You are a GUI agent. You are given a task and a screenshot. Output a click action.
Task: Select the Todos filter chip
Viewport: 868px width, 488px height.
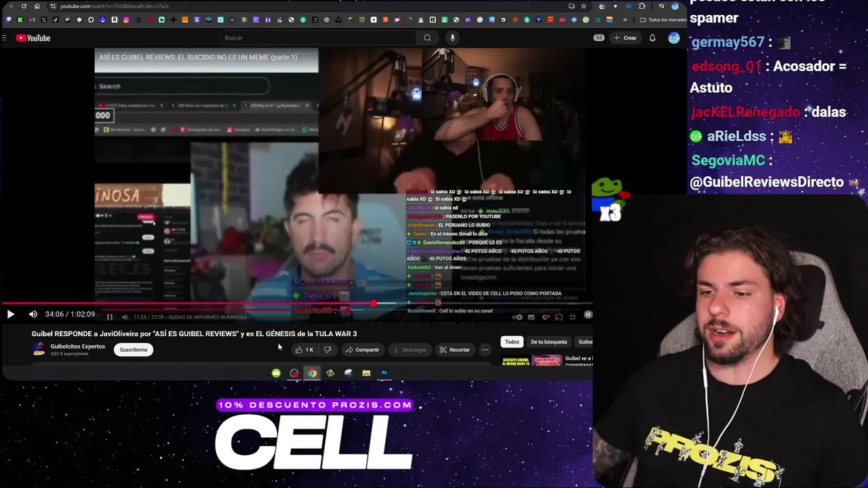click(x=512, y=342)
